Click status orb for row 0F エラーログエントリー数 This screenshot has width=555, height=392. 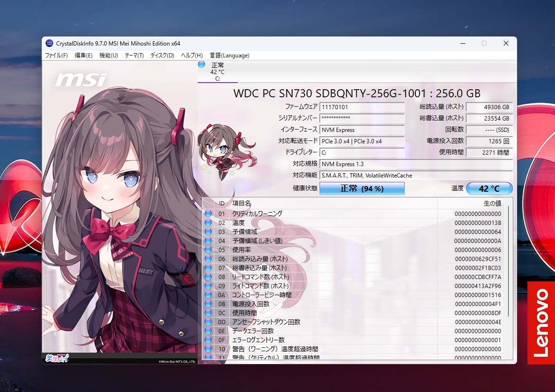click(208, 340)
